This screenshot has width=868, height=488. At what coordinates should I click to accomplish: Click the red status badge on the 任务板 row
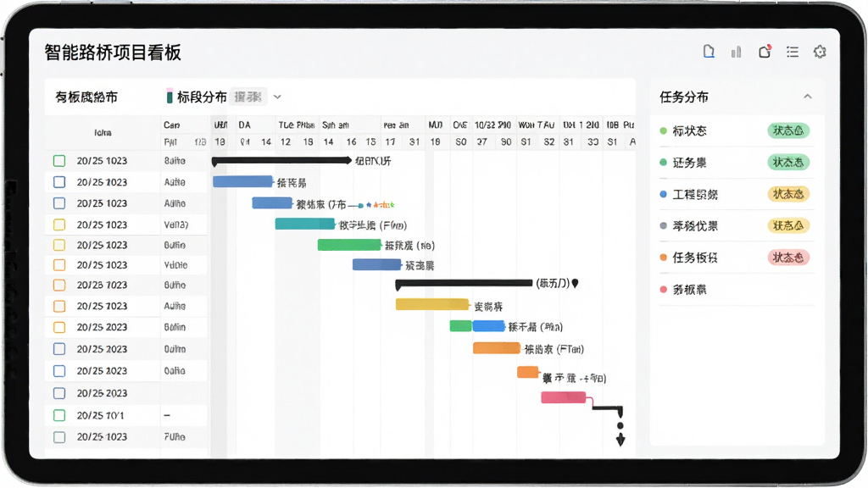[x=788, y=258]
